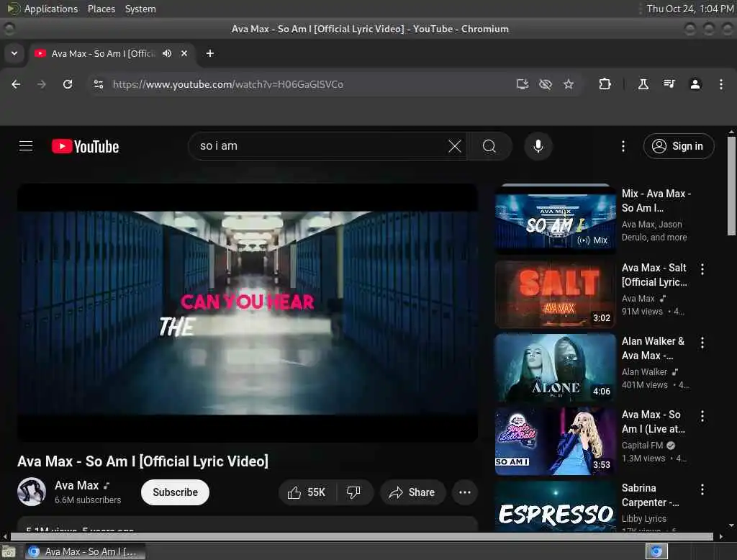The height and width of the screenshot is (560, 737).
Task: Click the video title 'Ava Max - So Am I [Official Lyric Video]'
Action: 143,461
